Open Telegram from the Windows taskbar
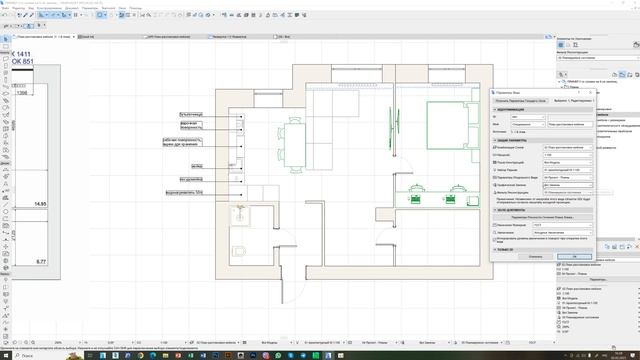 point(303,356)
